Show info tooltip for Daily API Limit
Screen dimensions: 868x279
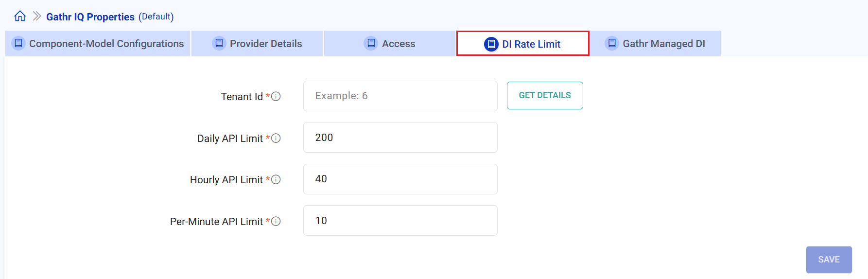point(276,138)
